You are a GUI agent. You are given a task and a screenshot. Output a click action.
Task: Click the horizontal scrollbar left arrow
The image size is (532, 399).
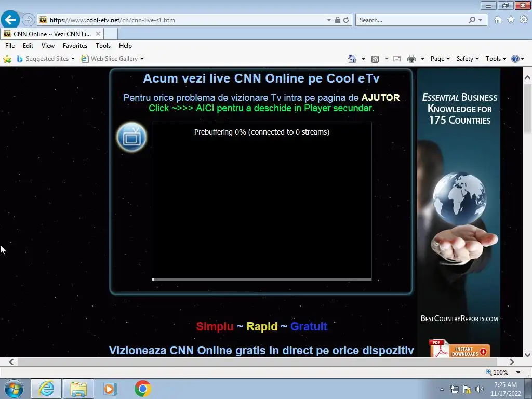coord(11,362)
